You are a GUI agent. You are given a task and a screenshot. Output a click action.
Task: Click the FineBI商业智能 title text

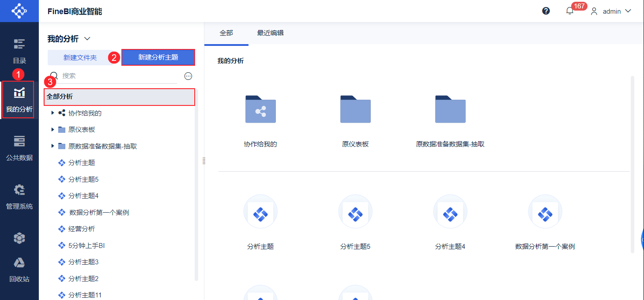(75, 11)
